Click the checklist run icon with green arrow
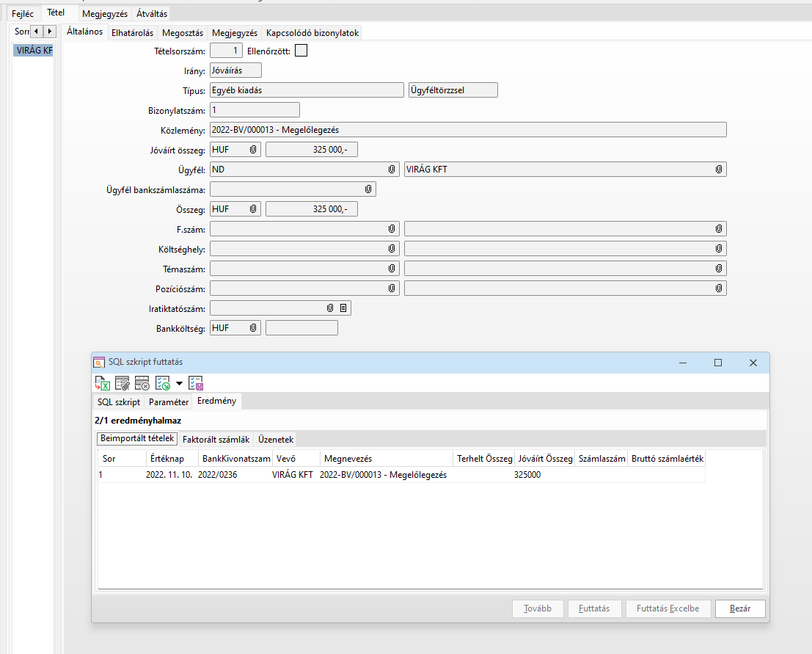 pos(163,383)
